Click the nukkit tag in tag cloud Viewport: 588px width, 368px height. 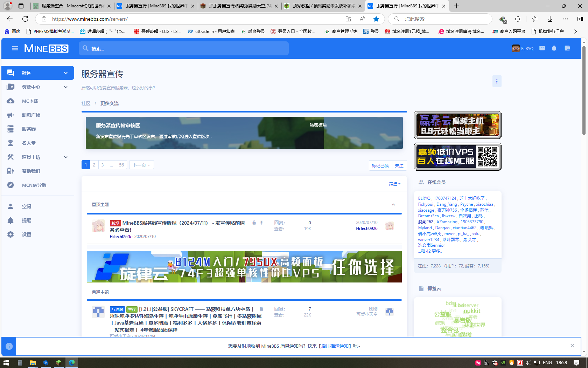pos(472,311)
